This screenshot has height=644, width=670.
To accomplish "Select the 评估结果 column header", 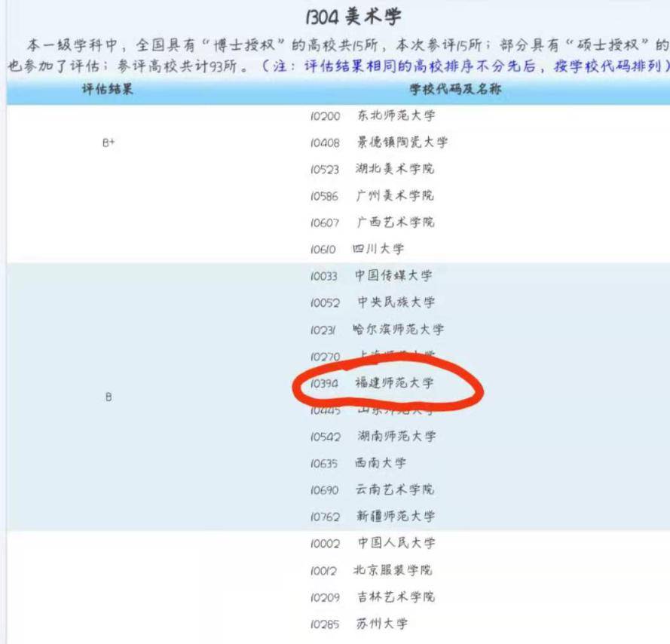I will (108, 89).
